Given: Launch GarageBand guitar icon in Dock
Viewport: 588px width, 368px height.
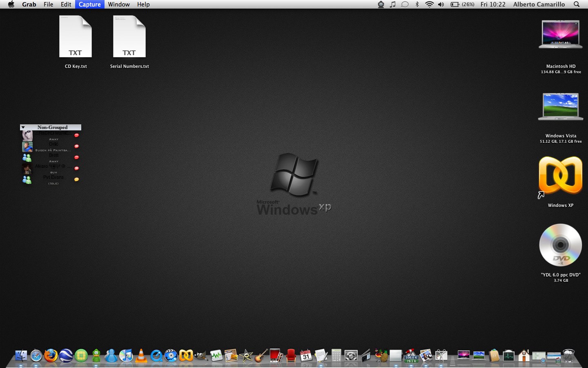Looking at the screenshot, I should [261, 356].
